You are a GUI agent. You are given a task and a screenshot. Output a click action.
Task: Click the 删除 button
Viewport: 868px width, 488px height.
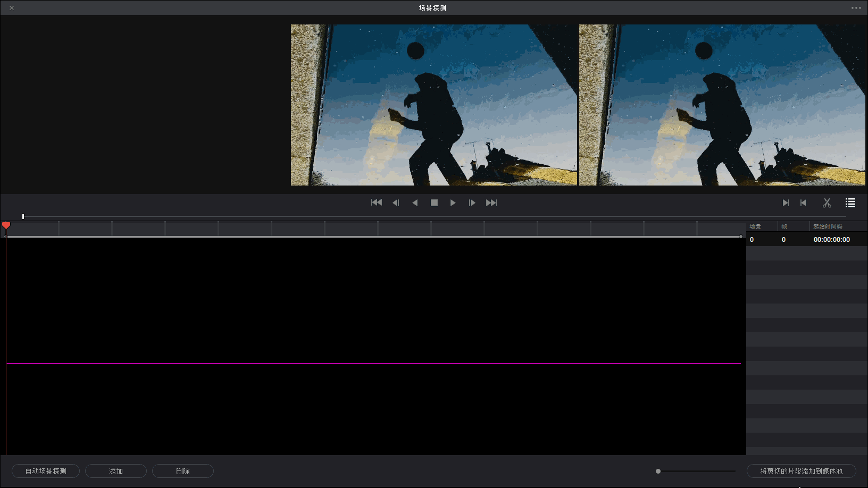tap(183, 471)
